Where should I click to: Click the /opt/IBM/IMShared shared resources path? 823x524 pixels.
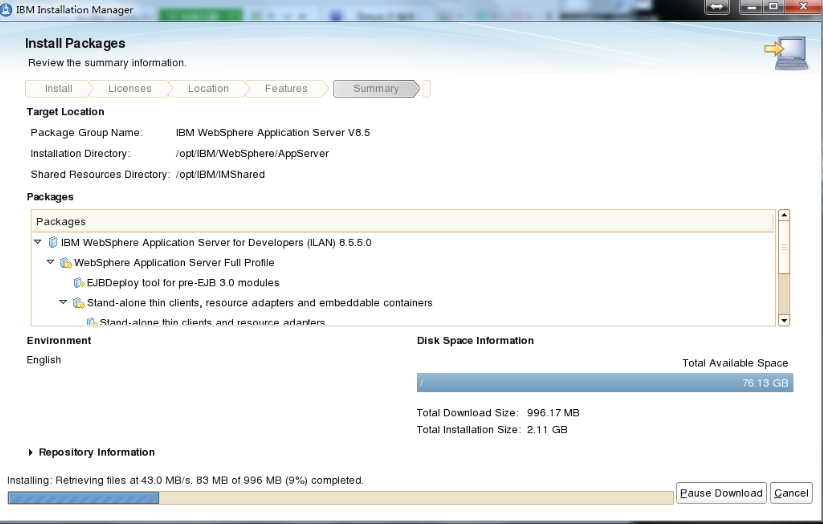(x=220, y=174)
